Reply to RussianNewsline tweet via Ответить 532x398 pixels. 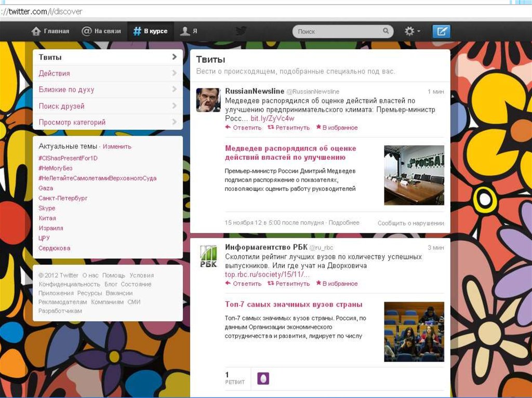pos(243,128)
